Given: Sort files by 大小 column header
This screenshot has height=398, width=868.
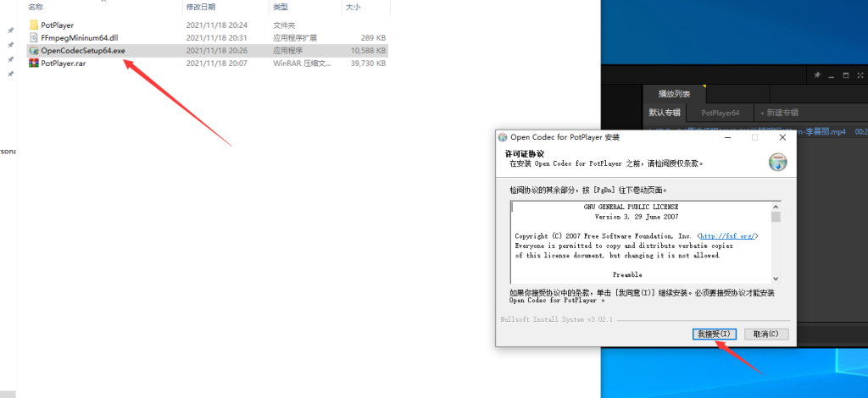Looking at the screenshot, I should point(353,7).
